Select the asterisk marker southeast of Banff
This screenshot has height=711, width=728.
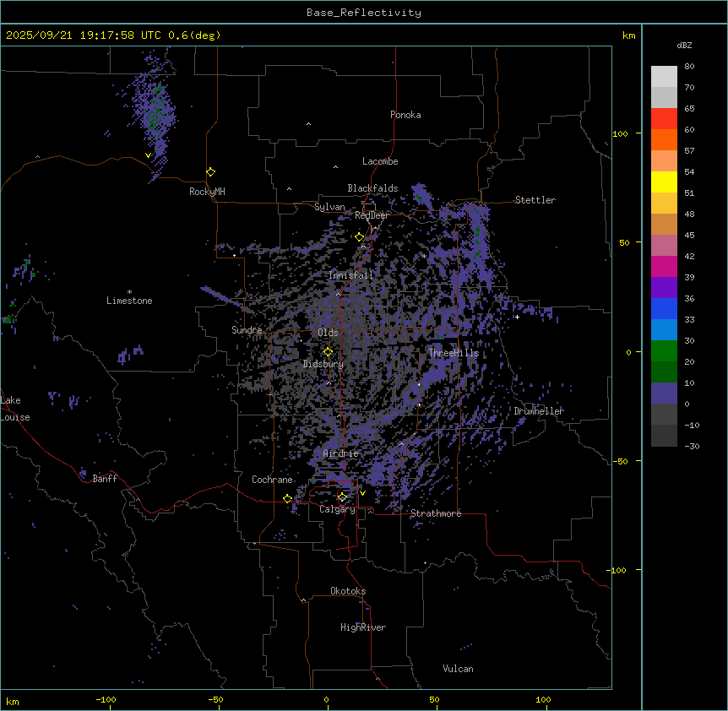pos(130,503)
